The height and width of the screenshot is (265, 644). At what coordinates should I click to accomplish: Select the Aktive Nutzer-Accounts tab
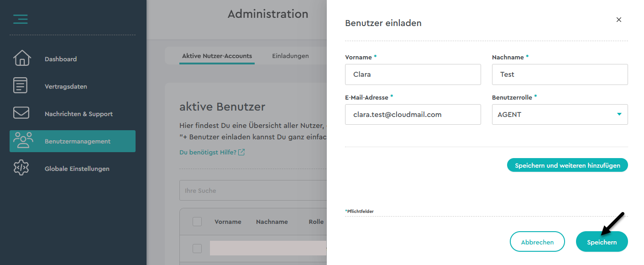coord(217,56)
